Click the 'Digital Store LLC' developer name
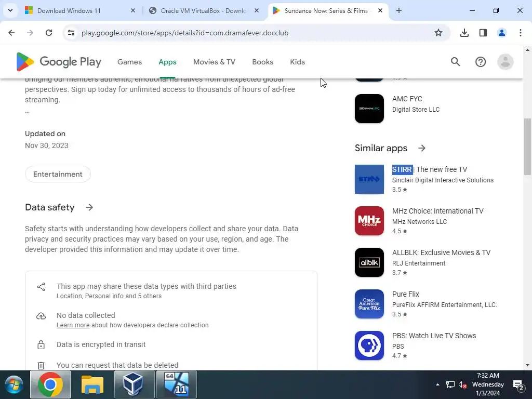The image size is (532, 399). (416, 110)
